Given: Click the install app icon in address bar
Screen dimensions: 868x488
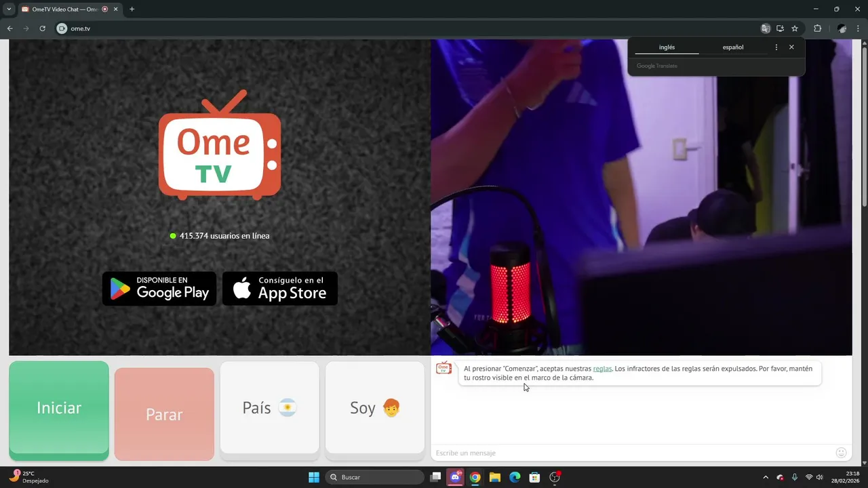Looking at the screenshot, I should (780, 28).
